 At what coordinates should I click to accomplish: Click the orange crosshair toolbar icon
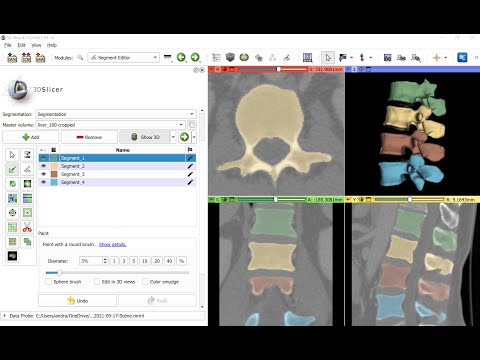[436, 58]
